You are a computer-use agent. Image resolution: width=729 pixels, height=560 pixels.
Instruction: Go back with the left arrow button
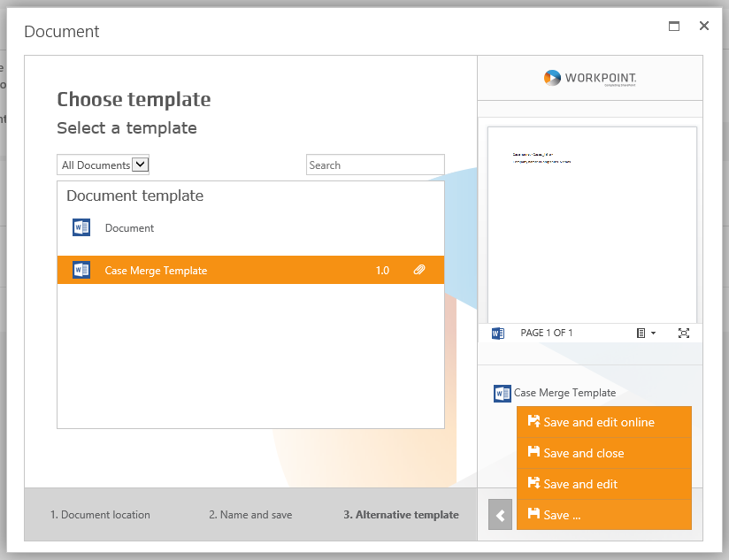[x=500, y=515]
